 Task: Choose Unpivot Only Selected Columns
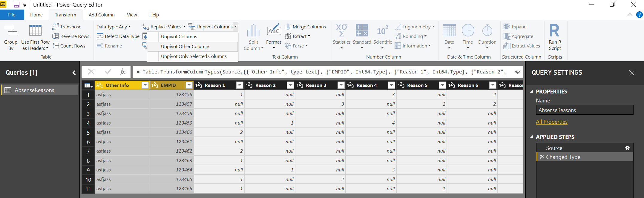[193, 56]
